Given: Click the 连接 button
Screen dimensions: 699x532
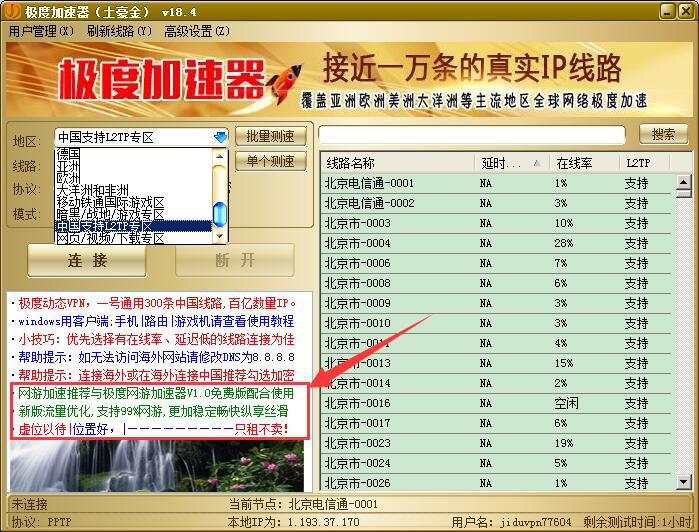Looking at the screenshot, I should coord(87,260).
